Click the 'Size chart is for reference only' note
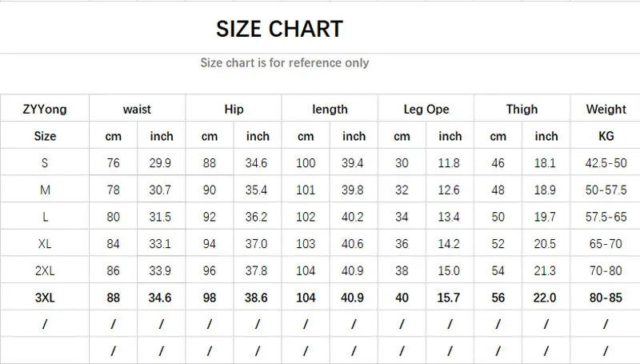The height and width of the screenshot is (364, 640). (x=285, y=63)
